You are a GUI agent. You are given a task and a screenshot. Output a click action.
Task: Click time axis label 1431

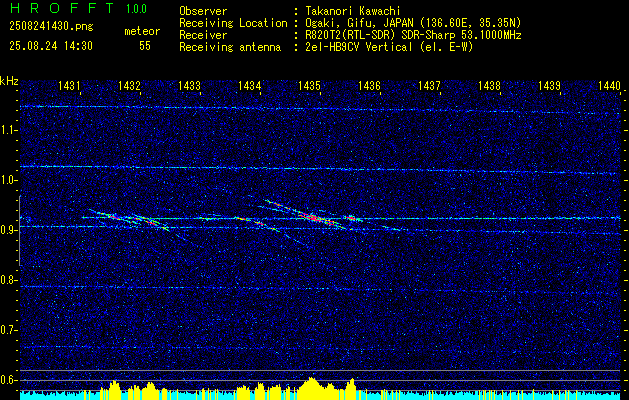69,85
